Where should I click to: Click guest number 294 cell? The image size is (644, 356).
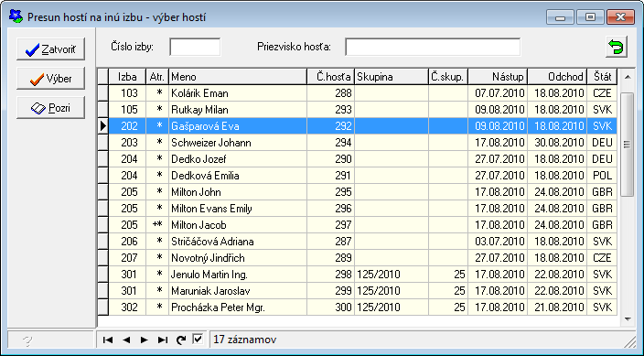point(330,143)
